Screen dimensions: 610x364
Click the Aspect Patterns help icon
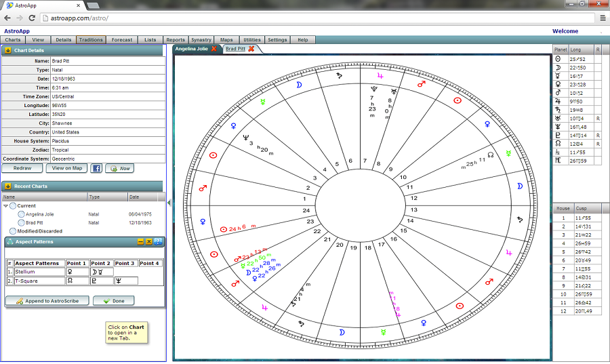[159, 241]
